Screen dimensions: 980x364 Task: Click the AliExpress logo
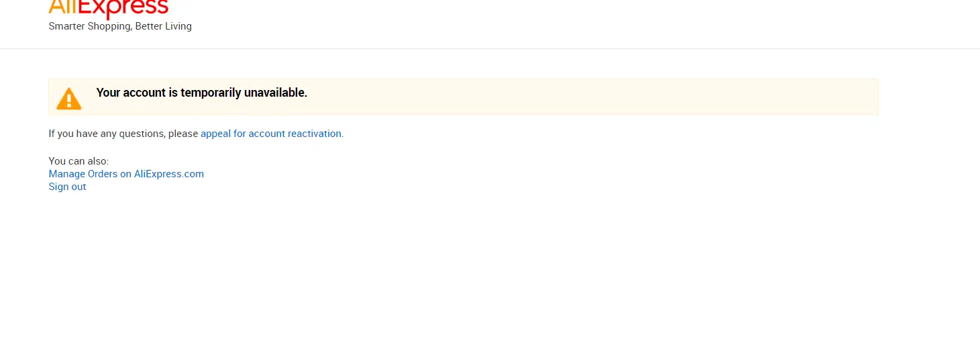pos(109,9)
